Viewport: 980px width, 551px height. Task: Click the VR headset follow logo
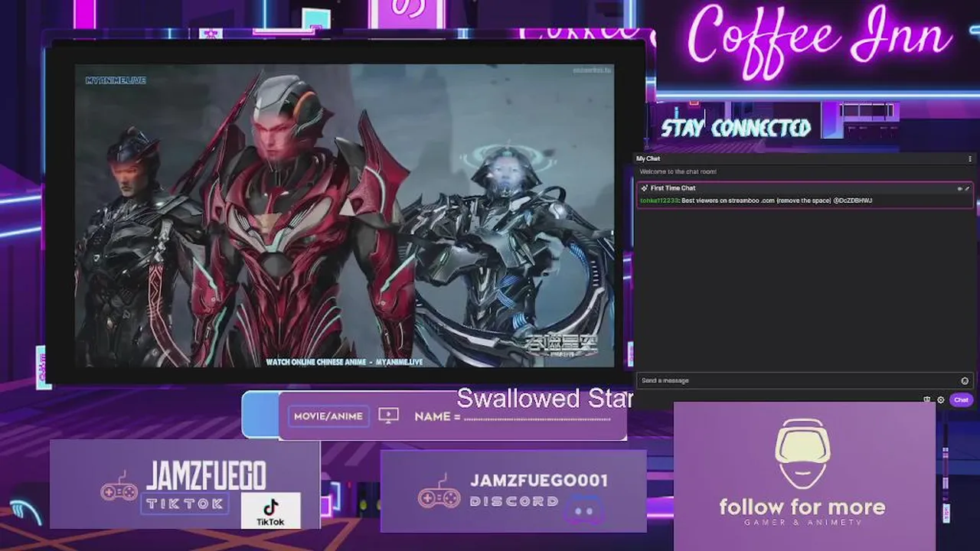(x=802, y=455)
